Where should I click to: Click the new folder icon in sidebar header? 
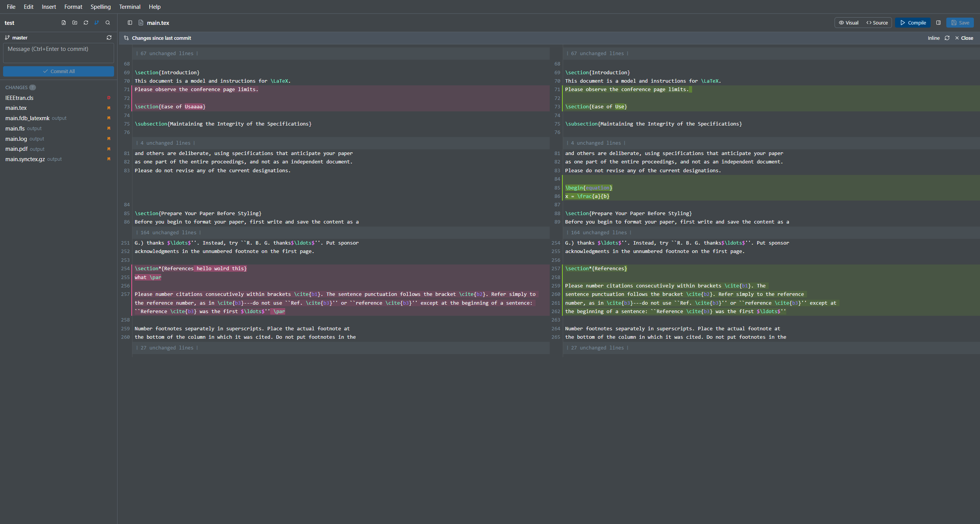[75, 23]
